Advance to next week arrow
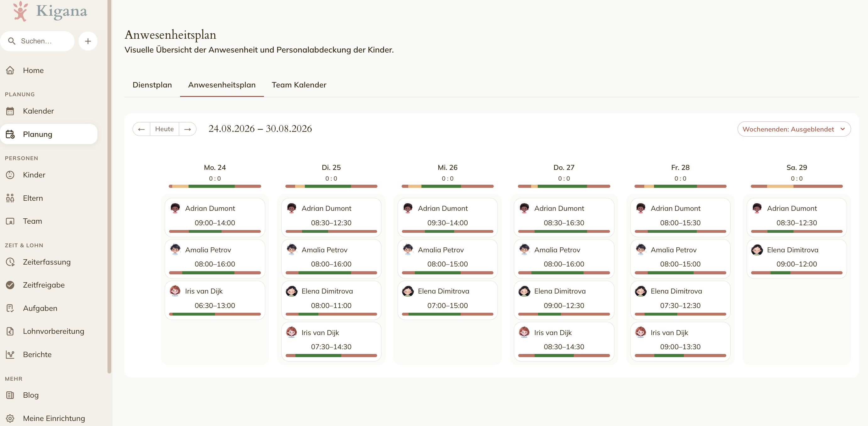868x426 pixels. coord(187,129)
